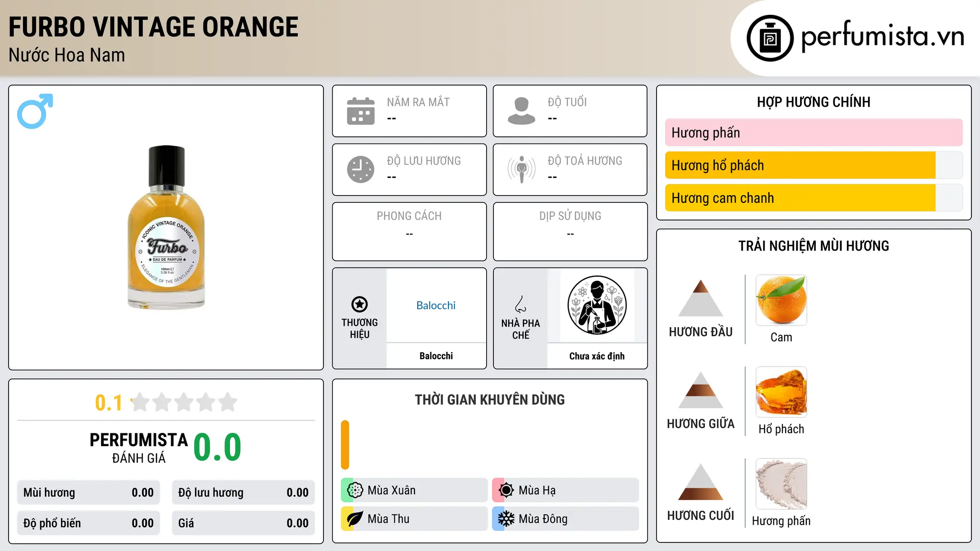Click the Chưa xác định perfumer label
980x551 pixels.
[x=597, y=356]
